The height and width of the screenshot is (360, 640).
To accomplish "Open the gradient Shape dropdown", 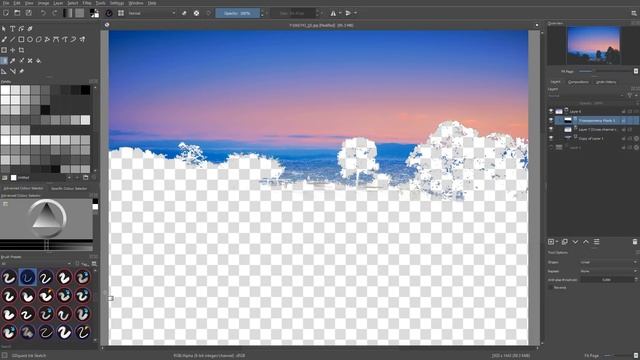I will 608,262.
